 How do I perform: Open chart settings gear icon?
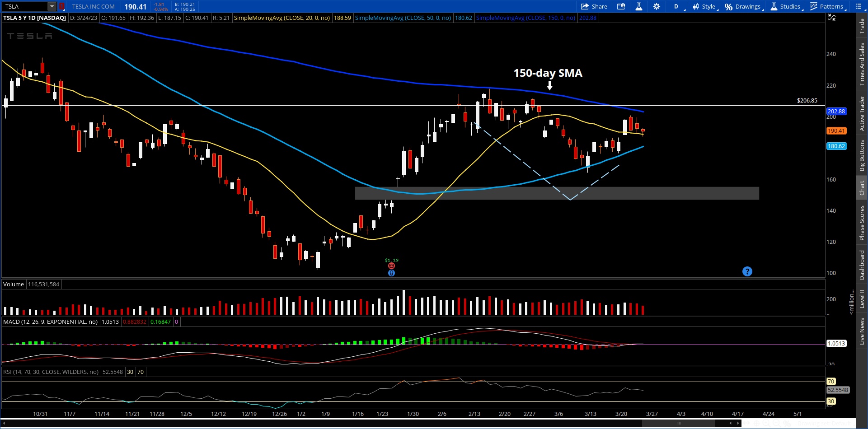(657, 6)
